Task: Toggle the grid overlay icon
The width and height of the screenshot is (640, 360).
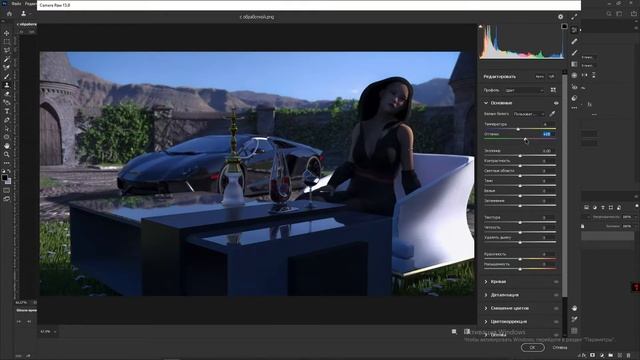Action: point(574,331)
